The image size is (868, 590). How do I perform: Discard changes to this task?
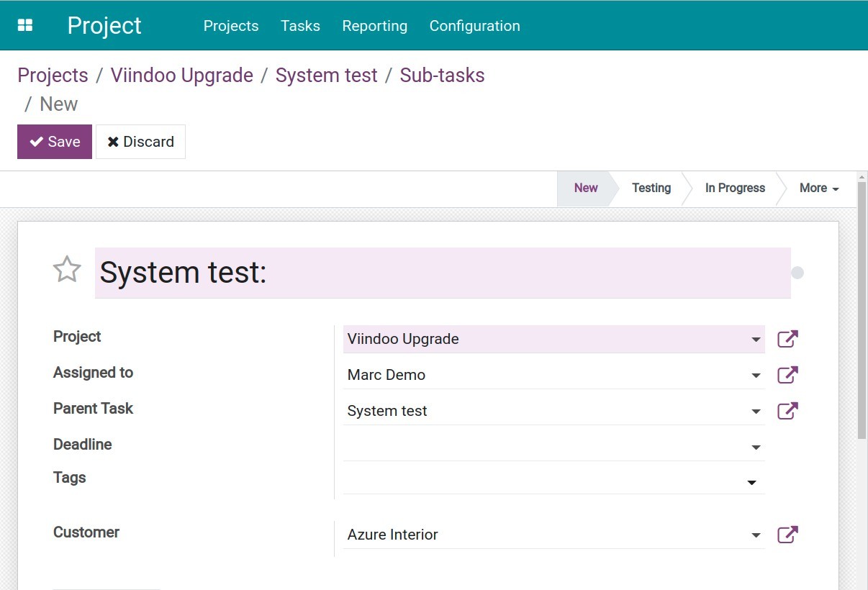coord(140,141)
